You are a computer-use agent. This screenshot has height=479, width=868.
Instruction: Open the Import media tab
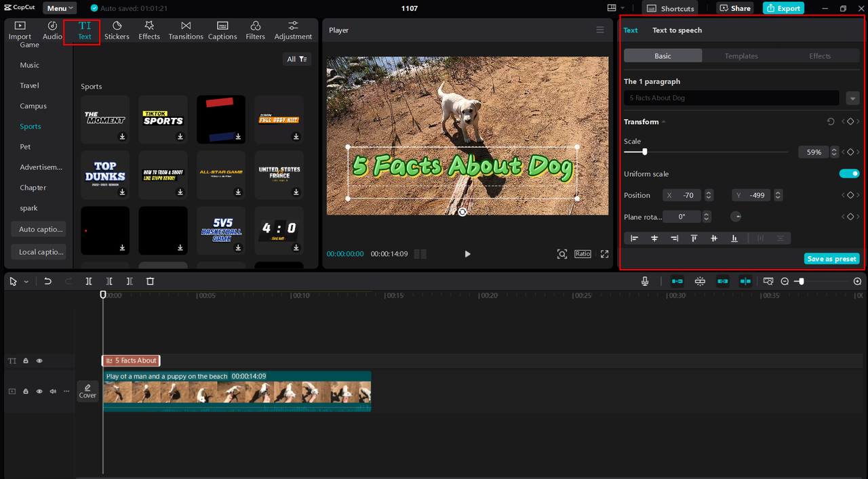20,30
